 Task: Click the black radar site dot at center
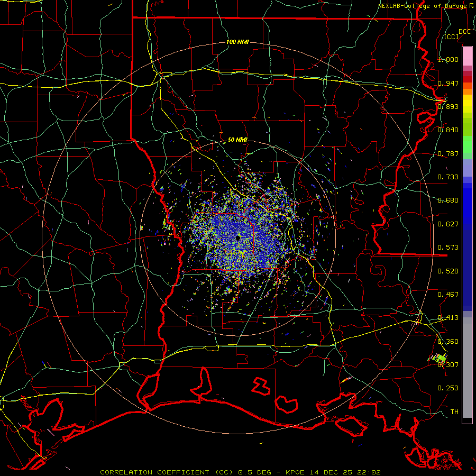tap(238, 238)
